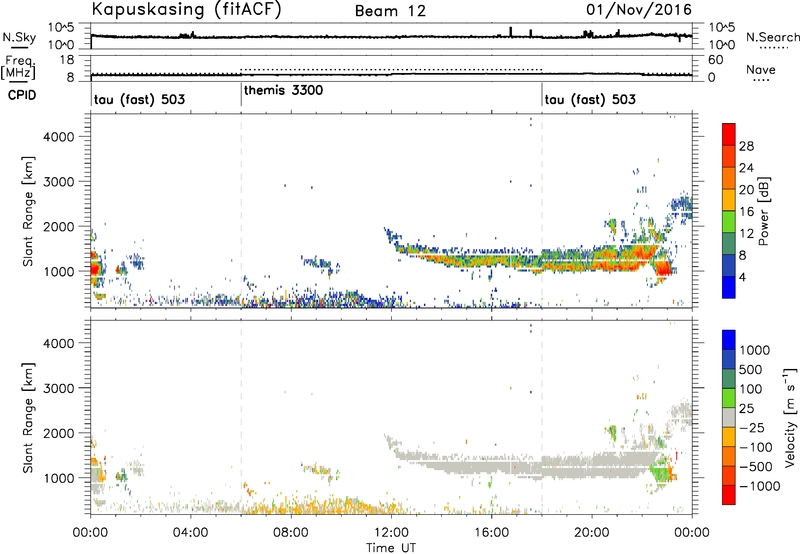Click the second 'tau (fast) 503' label after 18:00
The width and height of the screenshot is (800, 554).
590,99
